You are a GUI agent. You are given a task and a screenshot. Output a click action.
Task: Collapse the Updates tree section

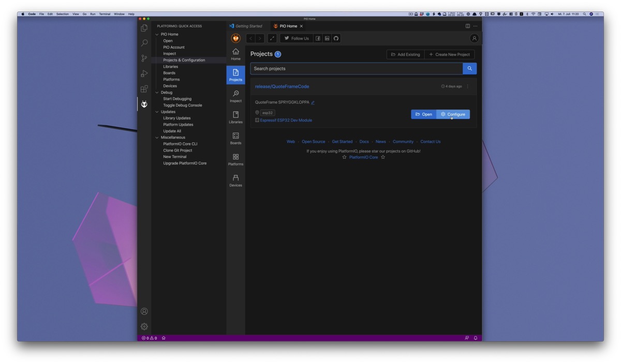coord(157,112)
